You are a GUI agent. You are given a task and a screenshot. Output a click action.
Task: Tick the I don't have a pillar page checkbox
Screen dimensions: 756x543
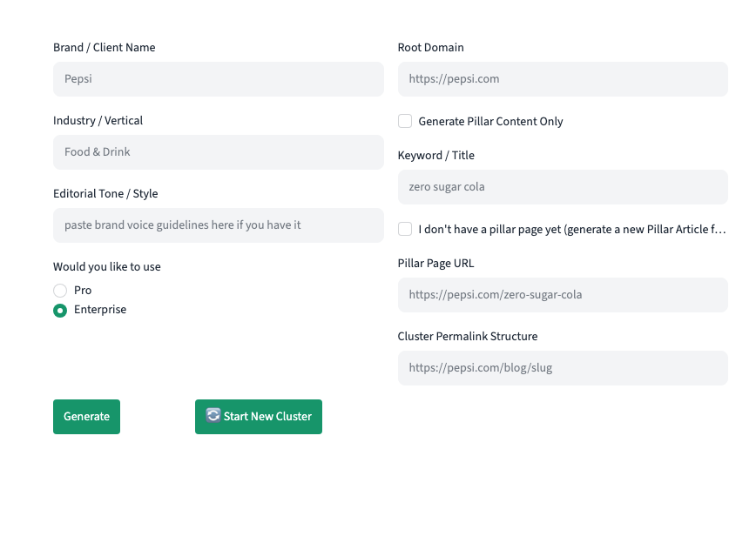point(405,229)
